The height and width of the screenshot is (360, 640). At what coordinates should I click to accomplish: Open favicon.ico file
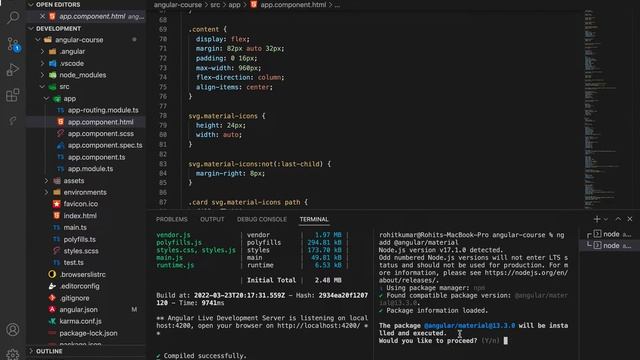click(x=80, y=204)
